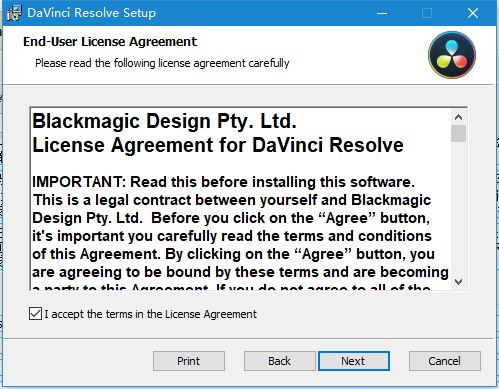
Task: Uncheck I accept the terms checkbox
Action: pos(35,314)
